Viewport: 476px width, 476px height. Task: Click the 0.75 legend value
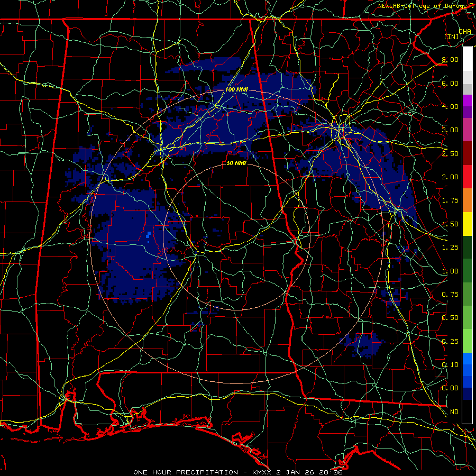tap(450, 295)
